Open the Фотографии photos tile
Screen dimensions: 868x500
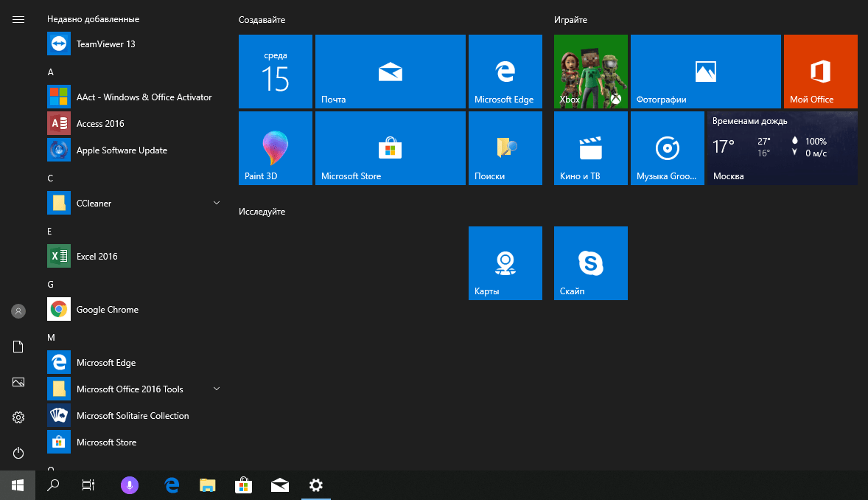tap(706, 72)
